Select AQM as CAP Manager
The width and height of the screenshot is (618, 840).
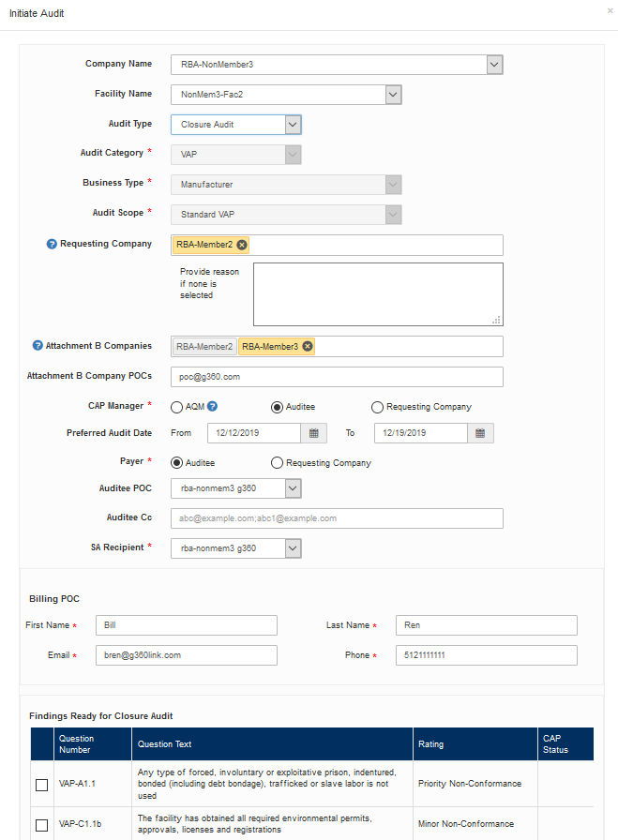(177, 407)
